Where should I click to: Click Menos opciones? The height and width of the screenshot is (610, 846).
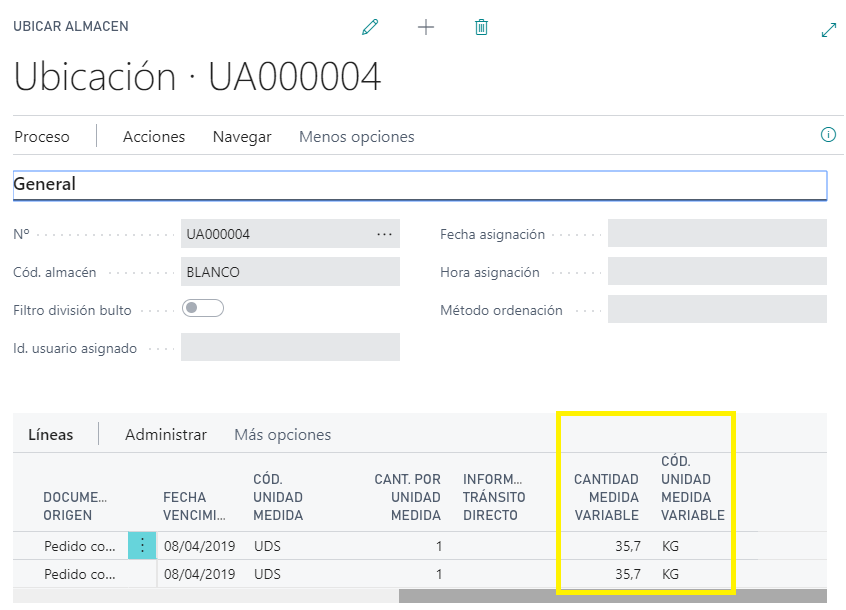click(357, 136)
